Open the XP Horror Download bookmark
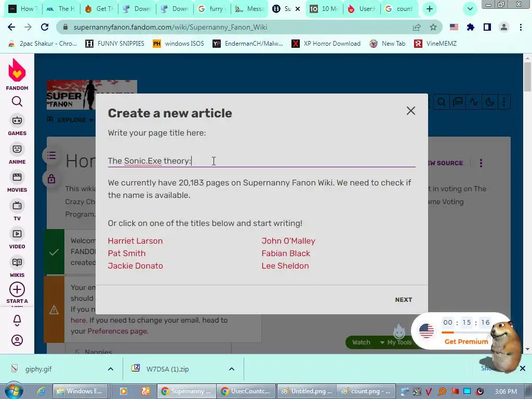The width and height of the screenshot is (532, 399). [326, 44]
